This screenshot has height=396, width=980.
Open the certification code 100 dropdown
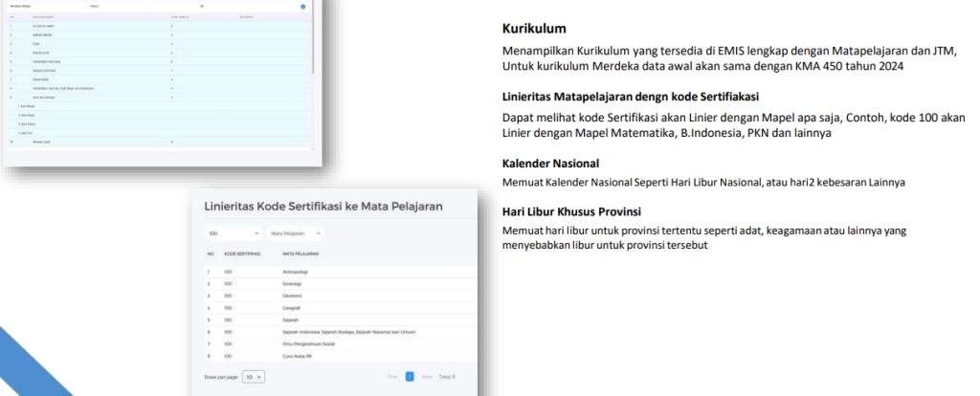click(x=234, y=232)
